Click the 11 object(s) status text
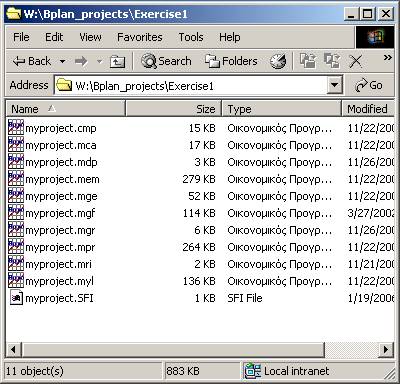This screenshot has height=384, width=400. [35, 371]
